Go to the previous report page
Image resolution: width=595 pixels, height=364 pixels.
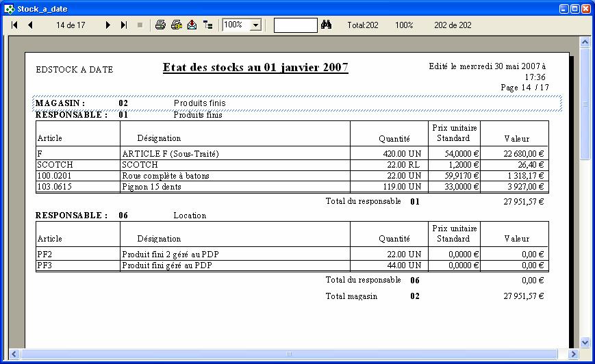point(30,25)
